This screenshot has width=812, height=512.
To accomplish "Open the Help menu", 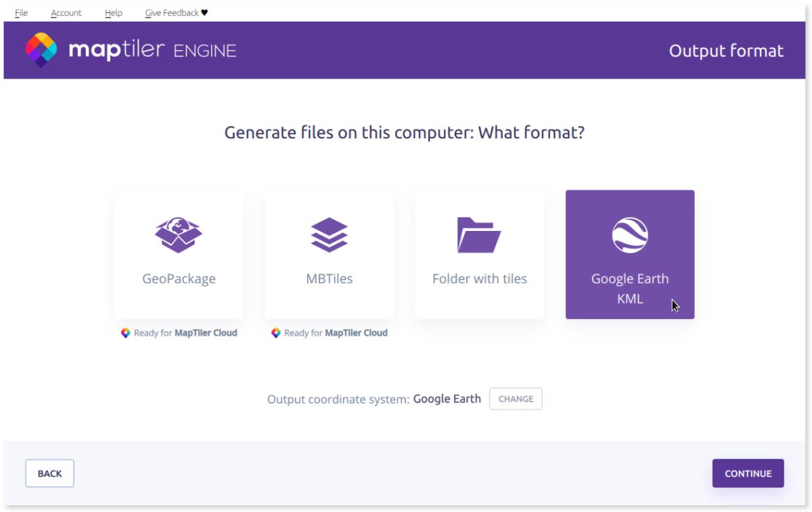I will 114,12.
